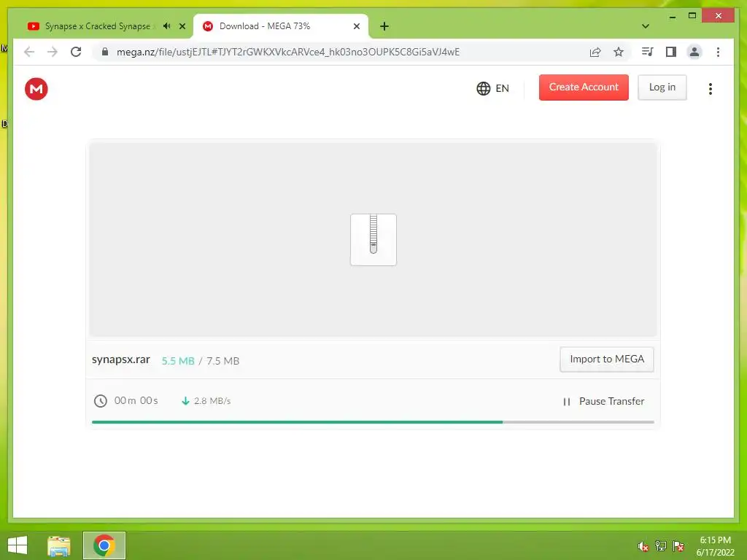Reload the MEGA page
This screenshot has width=747, height=560.
pyautogui.click(x=76, y=52)
